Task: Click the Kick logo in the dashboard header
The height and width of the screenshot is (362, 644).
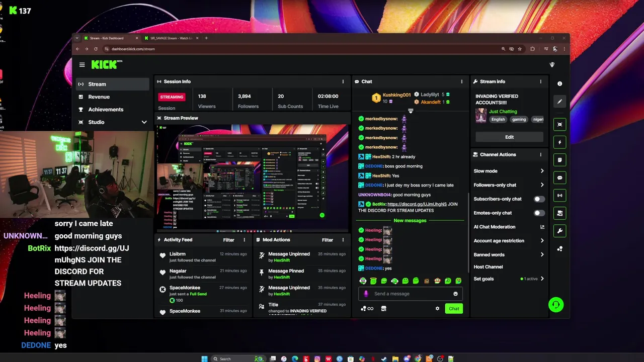Action: point(107,64)
